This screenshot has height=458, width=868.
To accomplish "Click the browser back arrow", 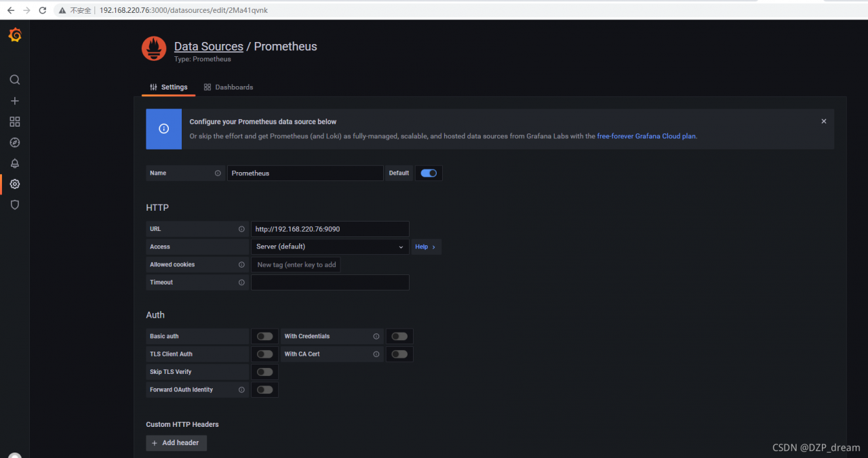I will click(x=11, y=10).
